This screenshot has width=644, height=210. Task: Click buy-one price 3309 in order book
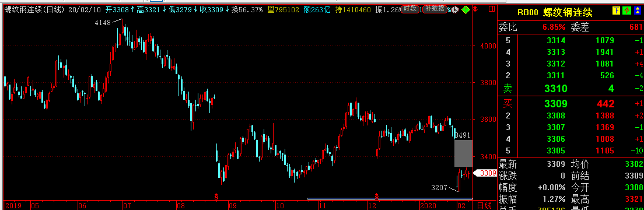coord(556,104)
